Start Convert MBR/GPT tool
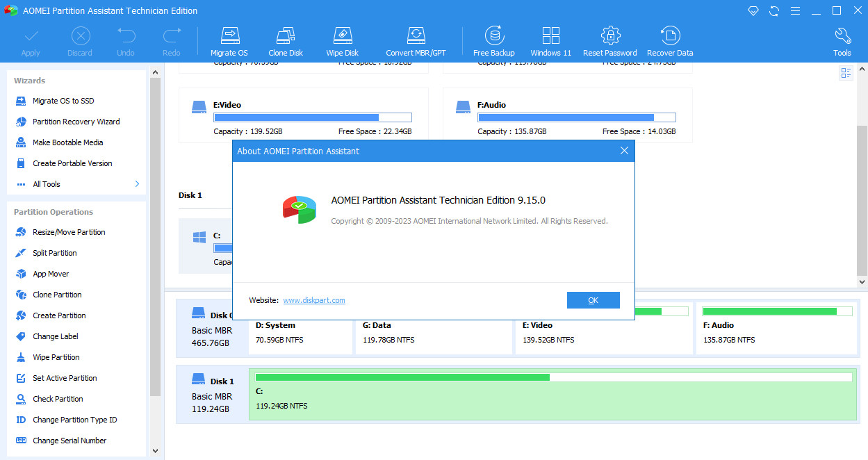The image size is (868, 460). (x=416, y=42)
